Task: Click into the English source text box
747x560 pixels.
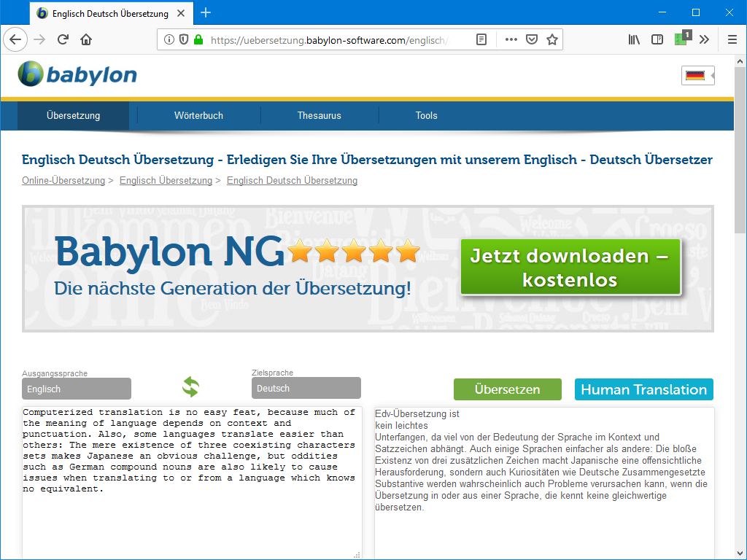Action: 192,483
